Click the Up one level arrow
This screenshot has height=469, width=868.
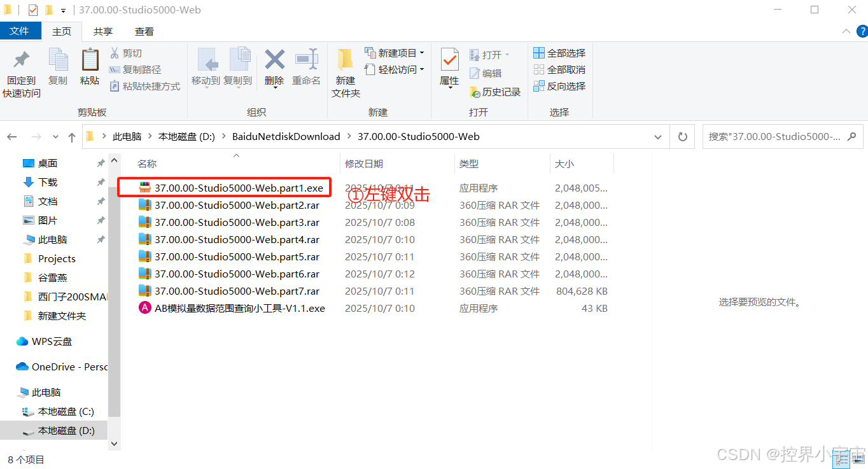72,137
